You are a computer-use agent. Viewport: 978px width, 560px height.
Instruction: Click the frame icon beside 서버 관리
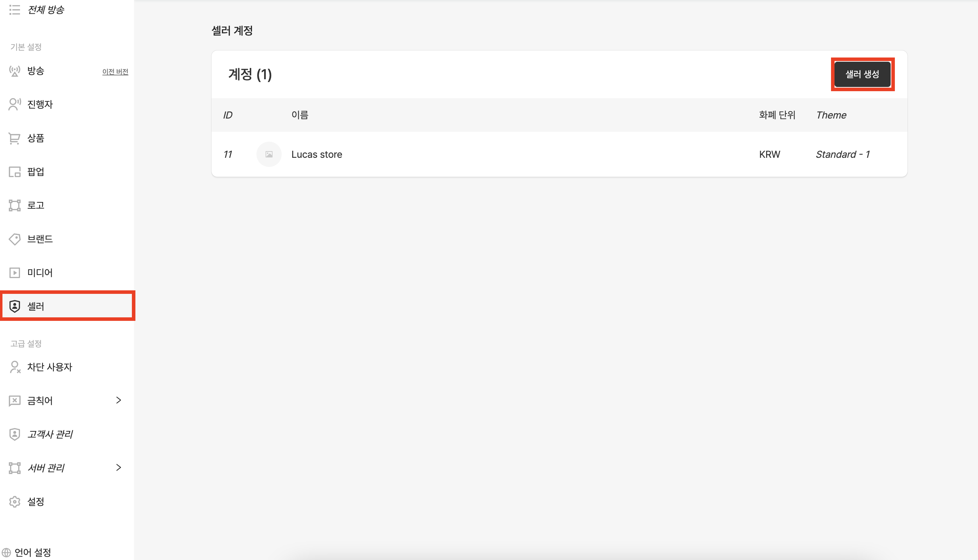[x=15, y=468]
